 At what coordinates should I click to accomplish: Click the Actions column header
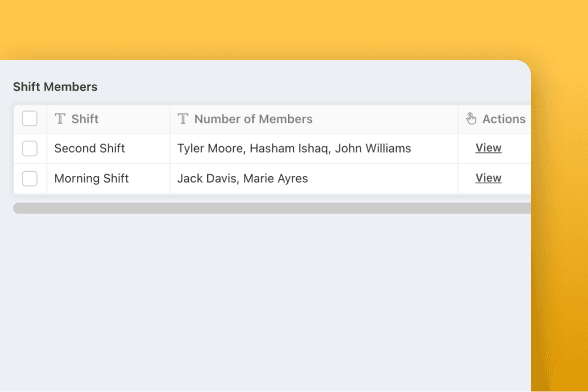(x=494, y=119)
